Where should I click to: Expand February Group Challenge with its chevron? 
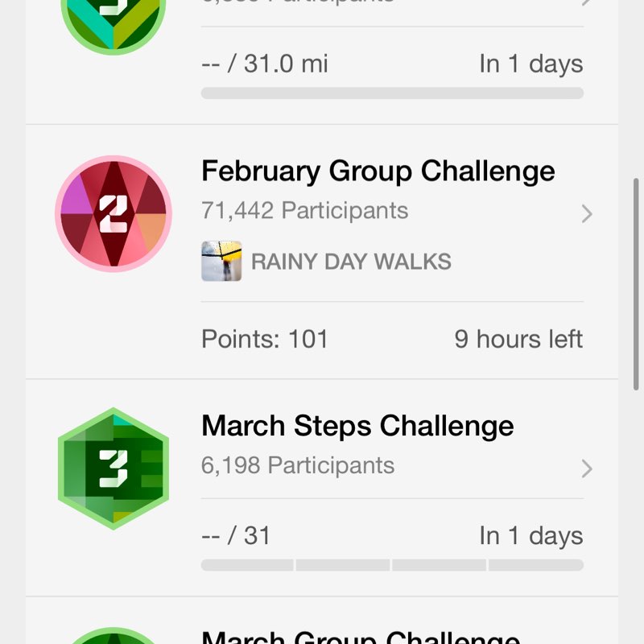tap(587, 213)
